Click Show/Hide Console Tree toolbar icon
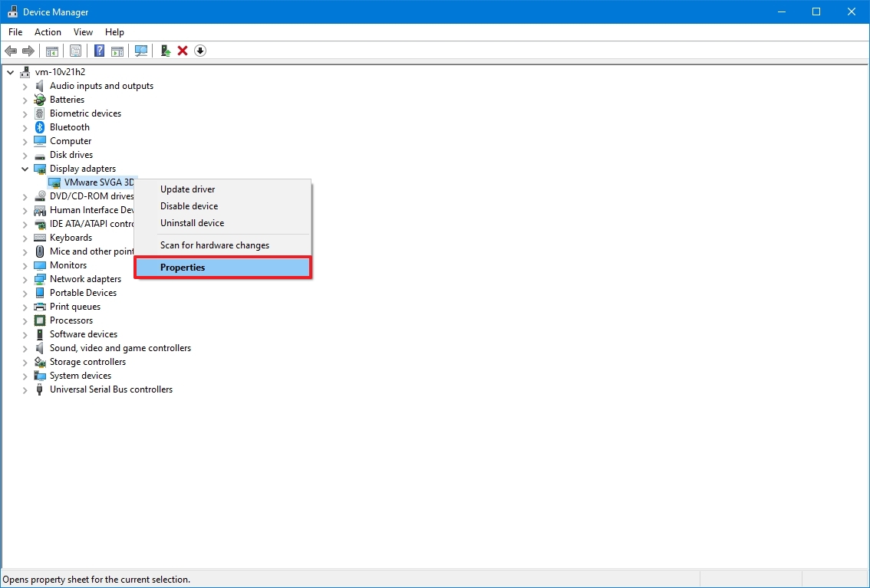870x588 pixels. coord(52,51)
